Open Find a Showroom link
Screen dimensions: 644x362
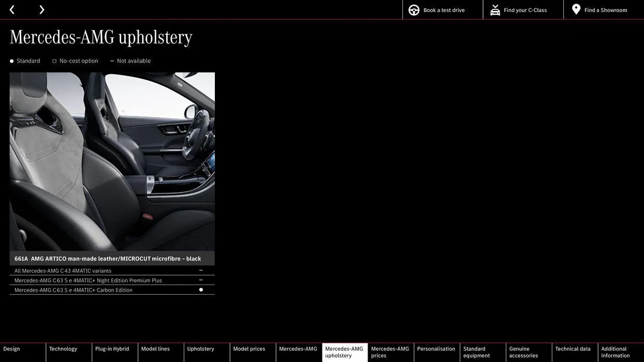point(606,10)
